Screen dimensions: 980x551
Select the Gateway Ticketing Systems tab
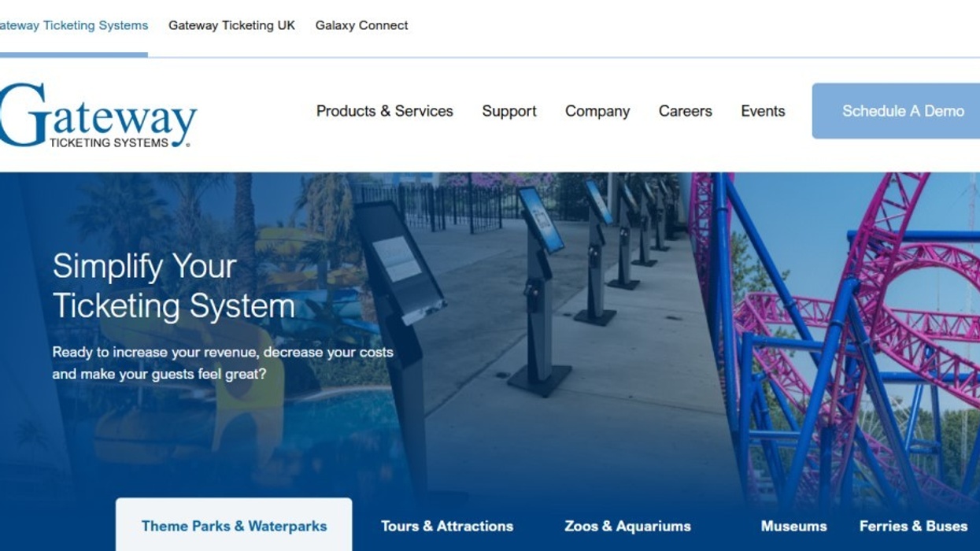[x=73, y=25]
